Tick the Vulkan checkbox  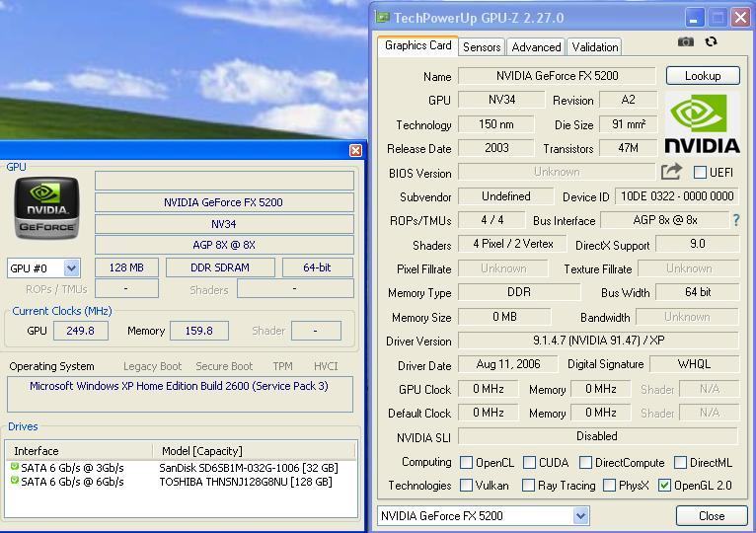click(x=467, y=486)
